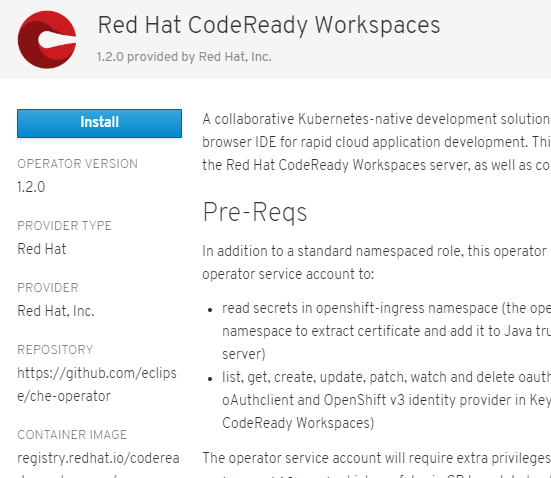Click the 'A collaborative Kubernetes-native development solution' description
Image resolution: width=551 pixels, height=478 pixels.
click(x=376, y=142)
